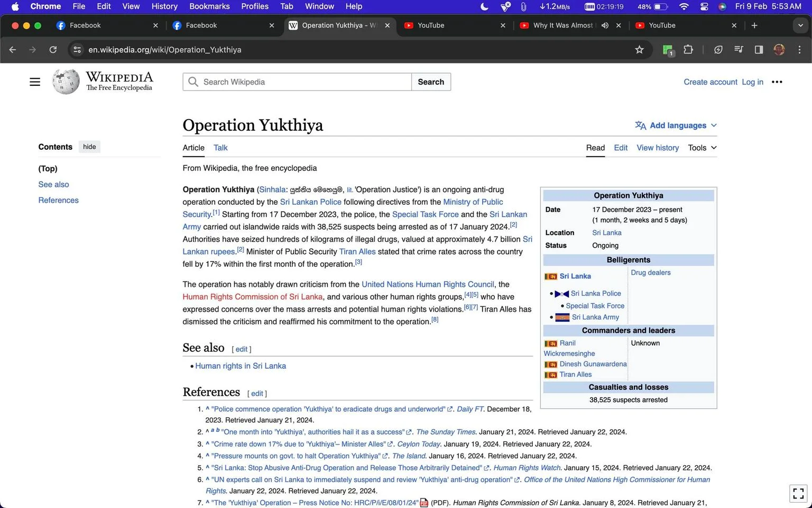Image resolution: width=812 pixels, height=508 pixels.
Task: Bookmark this page with star icon
Action: pos(639,50)
